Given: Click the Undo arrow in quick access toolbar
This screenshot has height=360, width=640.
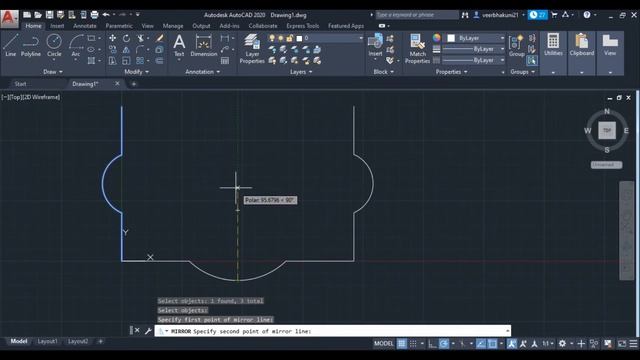Looking at the screenshot, I should tap(106, 15).
